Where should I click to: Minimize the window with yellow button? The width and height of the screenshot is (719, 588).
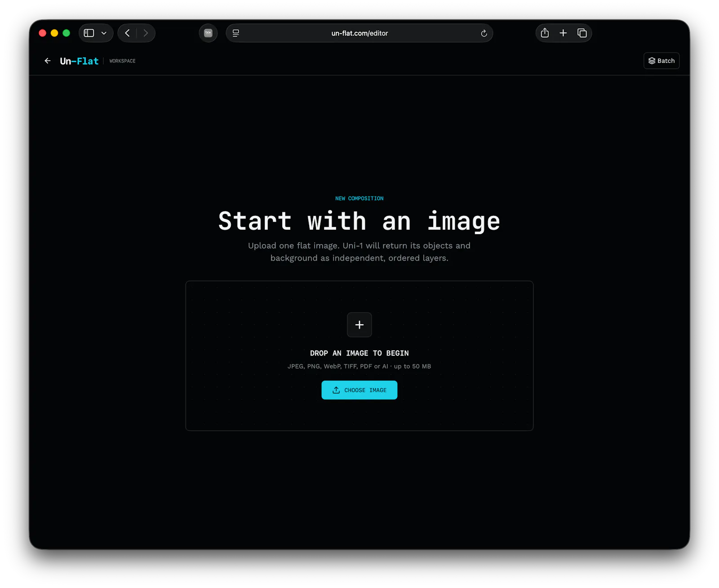(x=54, y=33)
